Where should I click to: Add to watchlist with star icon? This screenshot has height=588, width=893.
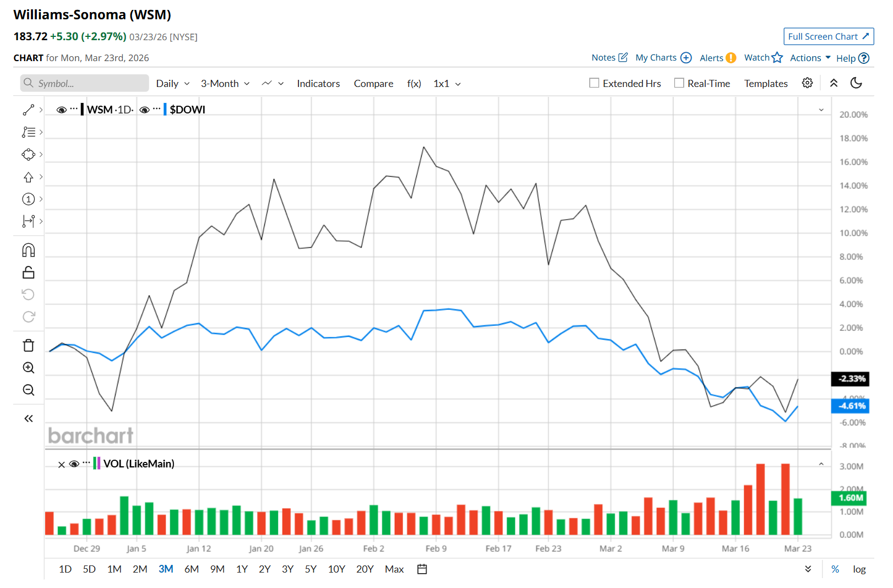(777, 58)
